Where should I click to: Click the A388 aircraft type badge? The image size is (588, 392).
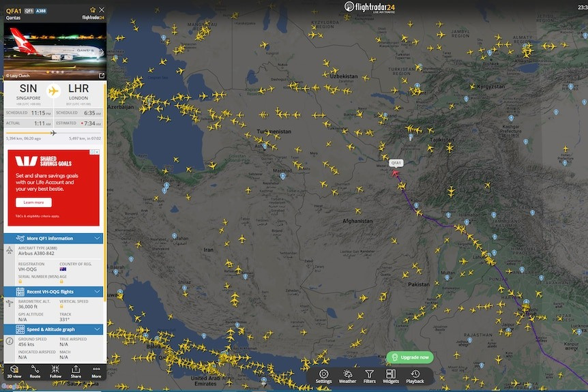click(x=41, y=11)
